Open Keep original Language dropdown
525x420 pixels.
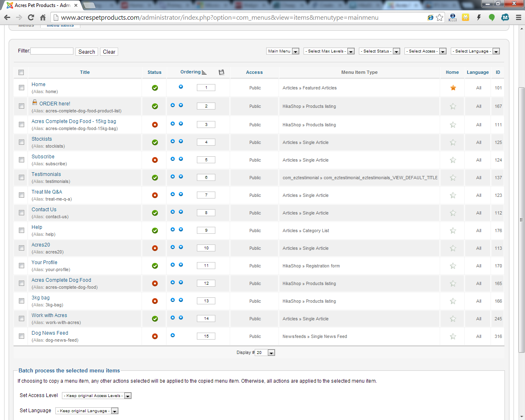[87, 411]
